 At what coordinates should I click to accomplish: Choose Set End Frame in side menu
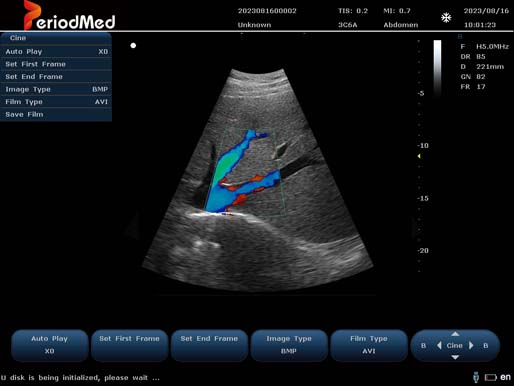pos(56,77)
